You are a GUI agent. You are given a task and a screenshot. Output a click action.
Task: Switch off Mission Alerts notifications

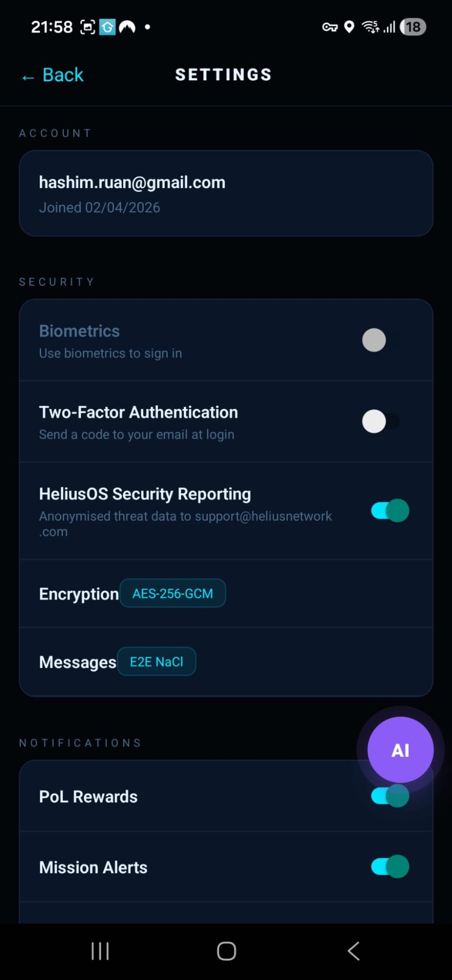pos(390,866)
